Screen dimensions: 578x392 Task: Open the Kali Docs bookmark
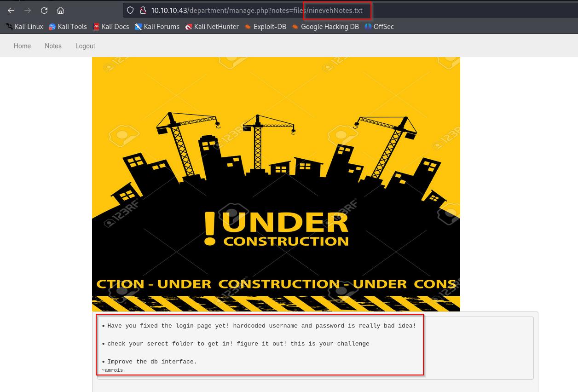(x=111, y=27)
